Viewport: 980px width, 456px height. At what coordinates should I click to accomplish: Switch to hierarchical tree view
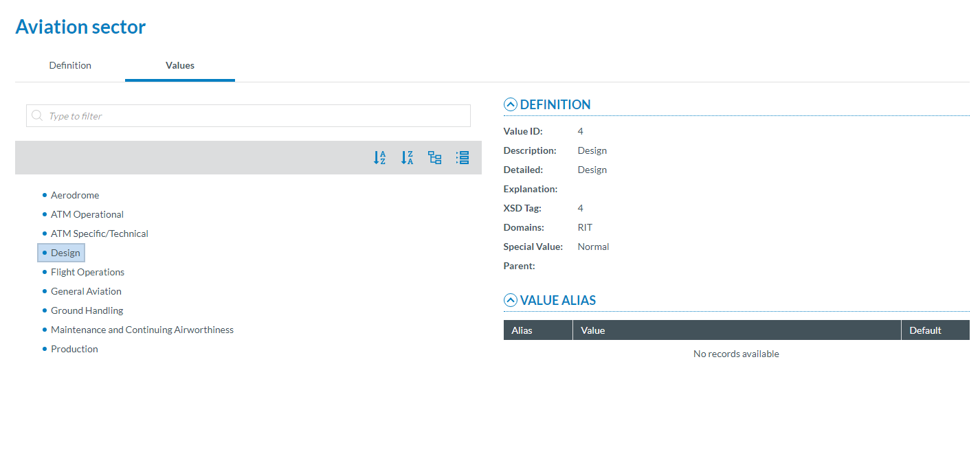coord(435,158)
